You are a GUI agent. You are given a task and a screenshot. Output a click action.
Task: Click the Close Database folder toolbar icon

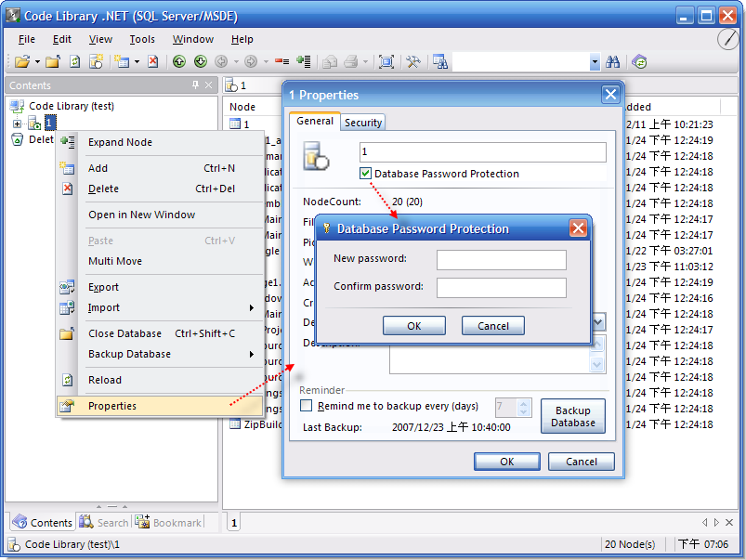[x=53, y=61]
